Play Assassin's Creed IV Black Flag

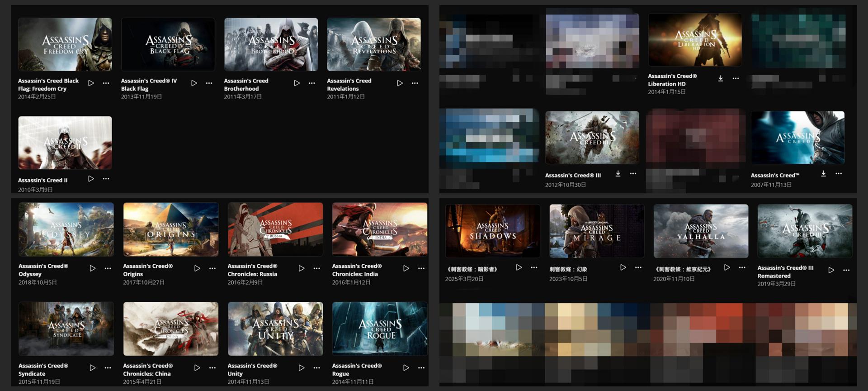coord(194,83)
